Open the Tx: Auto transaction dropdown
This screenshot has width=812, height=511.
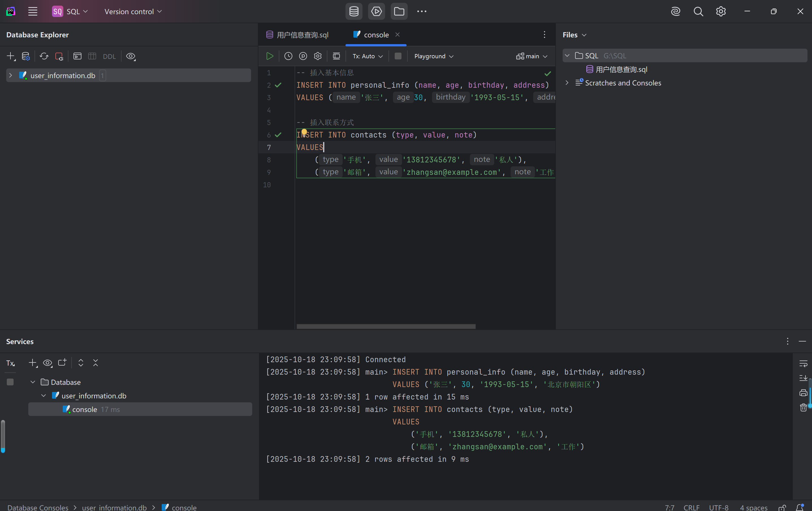367,56
